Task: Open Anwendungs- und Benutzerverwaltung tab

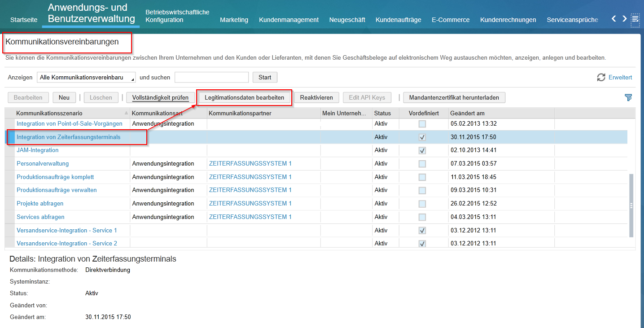Action: point(91,13)
